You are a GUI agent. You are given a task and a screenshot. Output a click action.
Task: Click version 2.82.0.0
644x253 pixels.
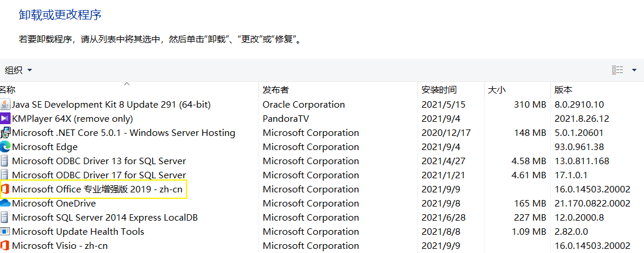coord(571,231)
